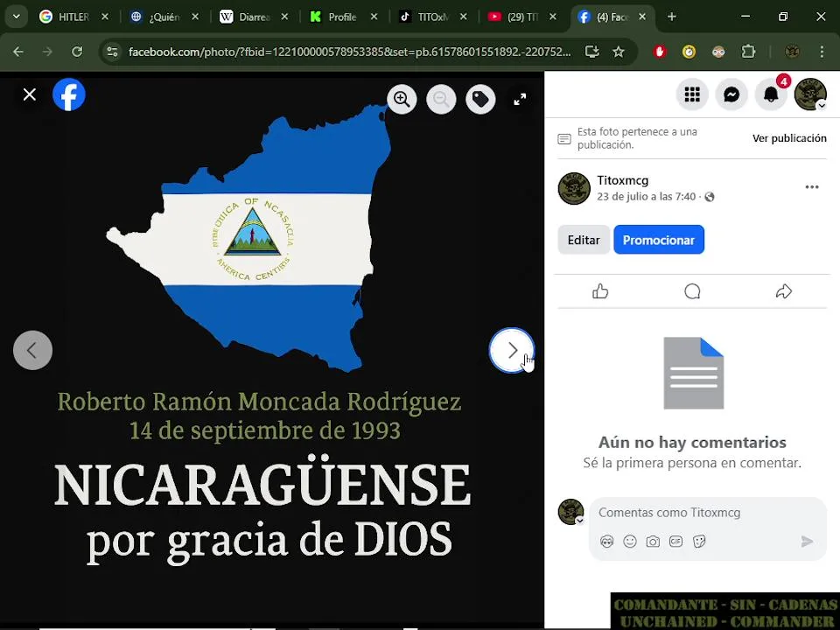
Task: Share the photo with arrow icon
Action: pos(784,291)
